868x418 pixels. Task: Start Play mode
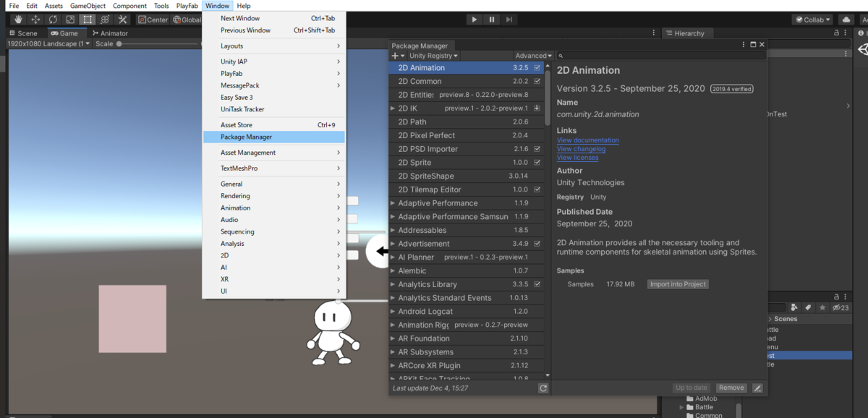pos(475,20)
